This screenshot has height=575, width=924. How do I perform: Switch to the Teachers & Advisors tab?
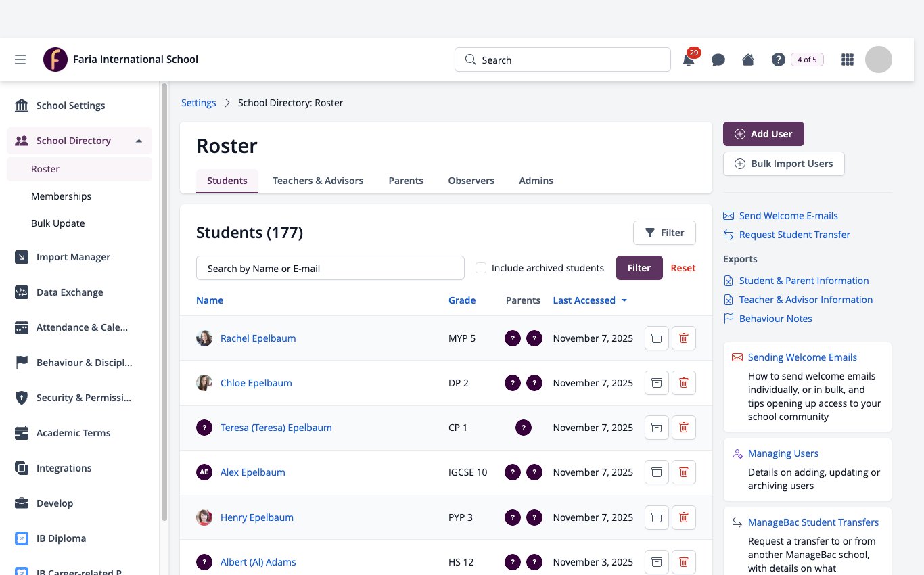tap(318, 181)
